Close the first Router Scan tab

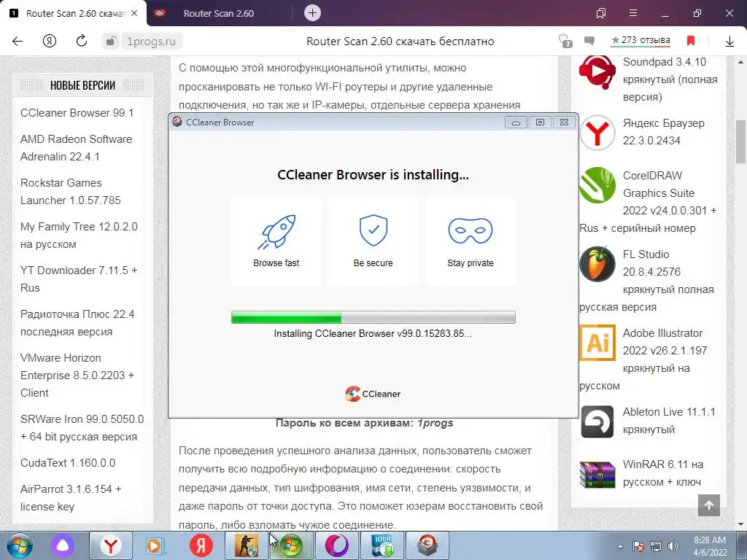click(134, 13)
